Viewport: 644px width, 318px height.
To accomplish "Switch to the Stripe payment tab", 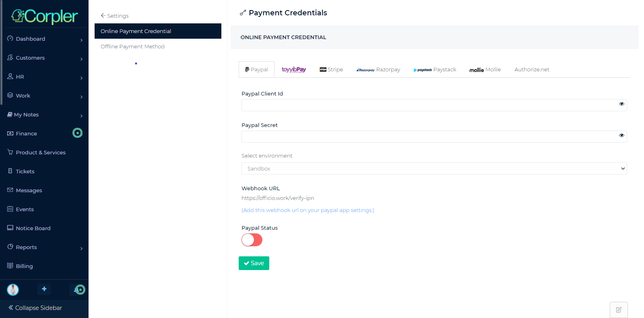I will click(x=331, y=69).
